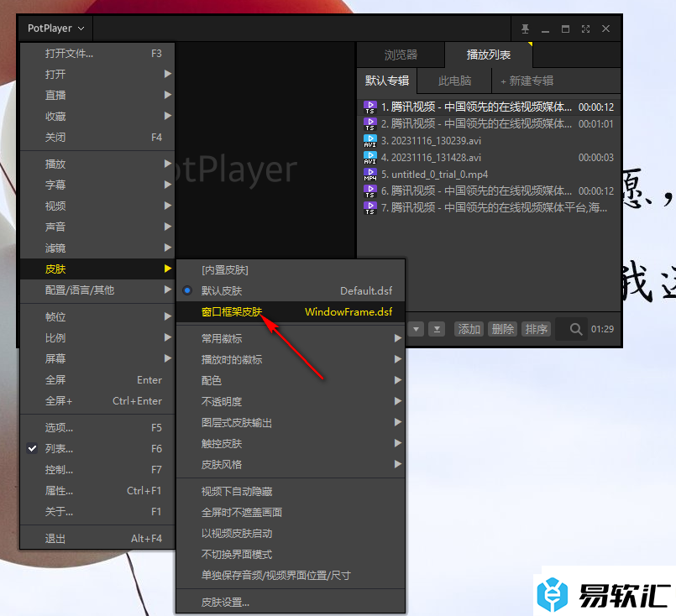Expand the 收藏 submenu
Screen dimensions: 676x616
click(x=97, y=117)
